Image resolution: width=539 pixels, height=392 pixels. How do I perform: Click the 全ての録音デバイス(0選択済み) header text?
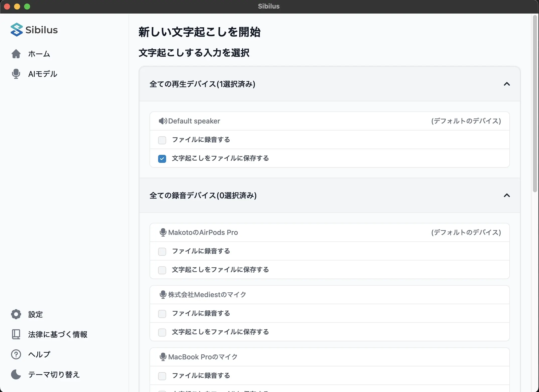(x=203, y=195)
